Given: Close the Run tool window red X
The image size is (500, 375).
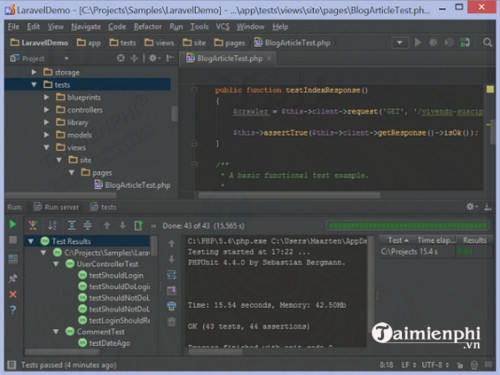Looking at the screenshot, I should point(13,294).
